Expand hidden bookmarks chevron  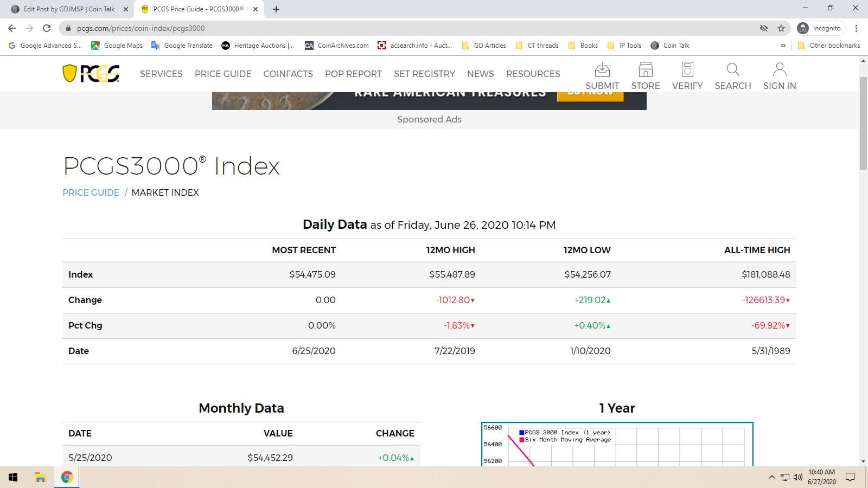(x=783, y=46)
